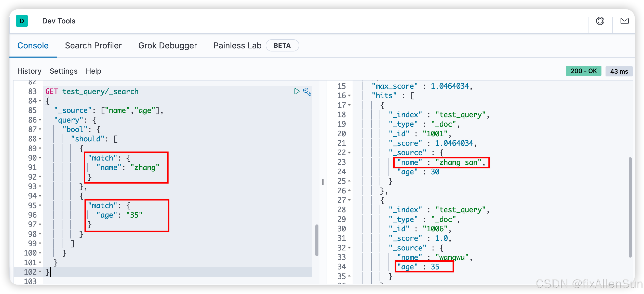The width and height of the screenshot is (644, 294).
Task: Collapse the "hits" array at response line 16
Action: click(349, 96)
